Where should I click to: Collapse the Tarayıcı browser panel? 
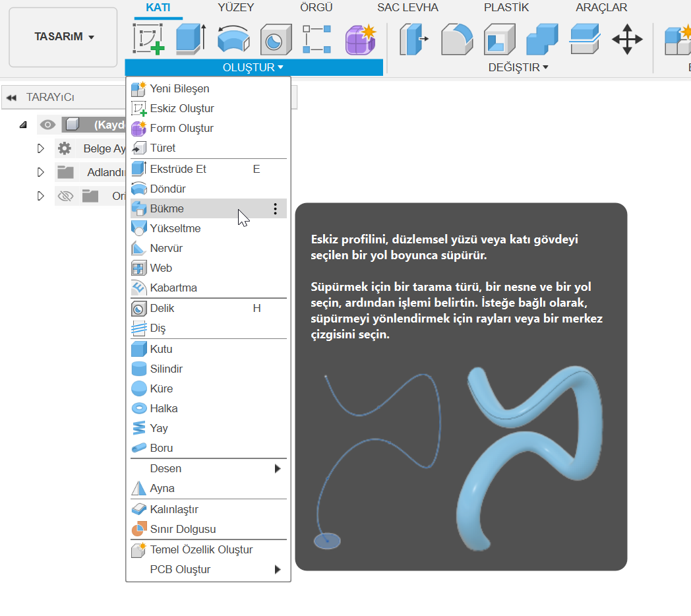click(x=11, y=98)
